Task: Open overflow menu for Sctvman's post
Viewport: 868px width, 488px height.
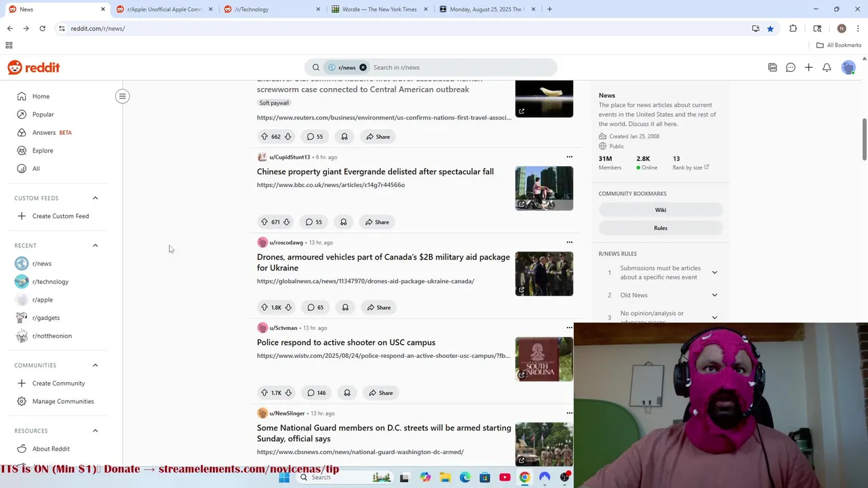Action: click(569, 327)
